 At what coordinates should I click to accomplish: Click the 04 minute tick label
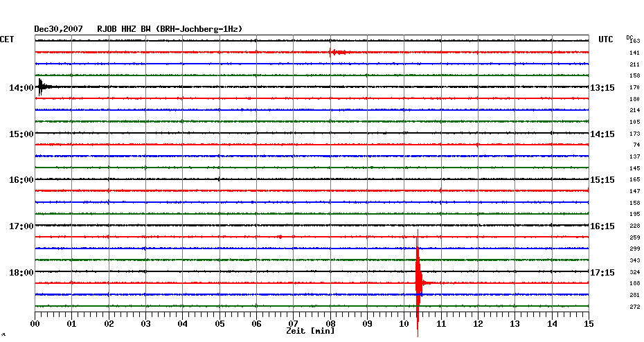pos(183,324)
